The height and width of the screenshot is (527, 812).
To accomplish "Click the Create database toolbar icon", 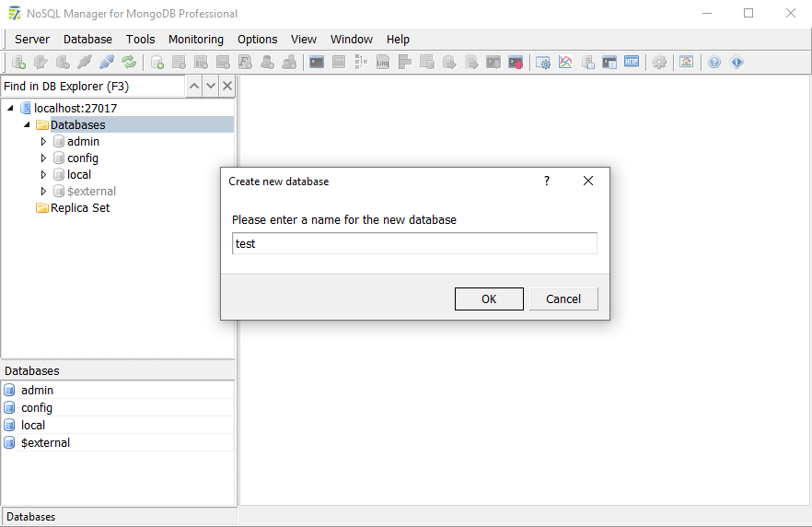I will (x=157, y=63).
